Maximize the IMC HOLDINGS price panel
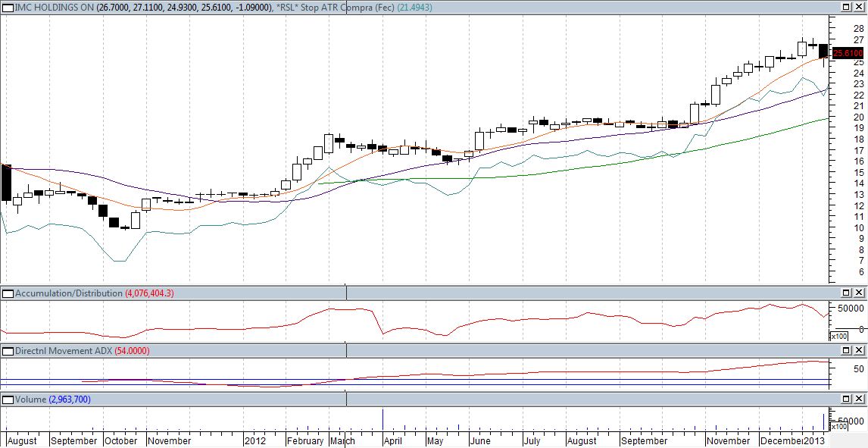Viewport: 868px width, 448px height. click(846, 7)
